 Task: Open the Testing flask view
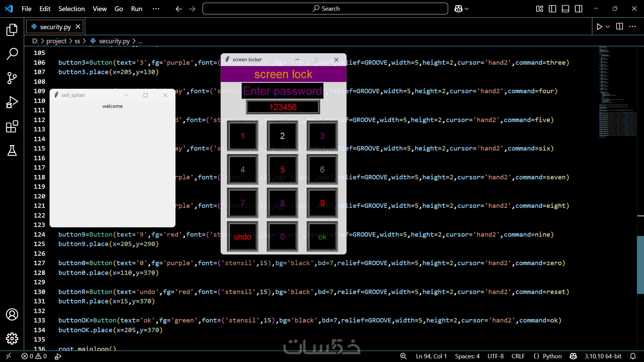point(12,151)
